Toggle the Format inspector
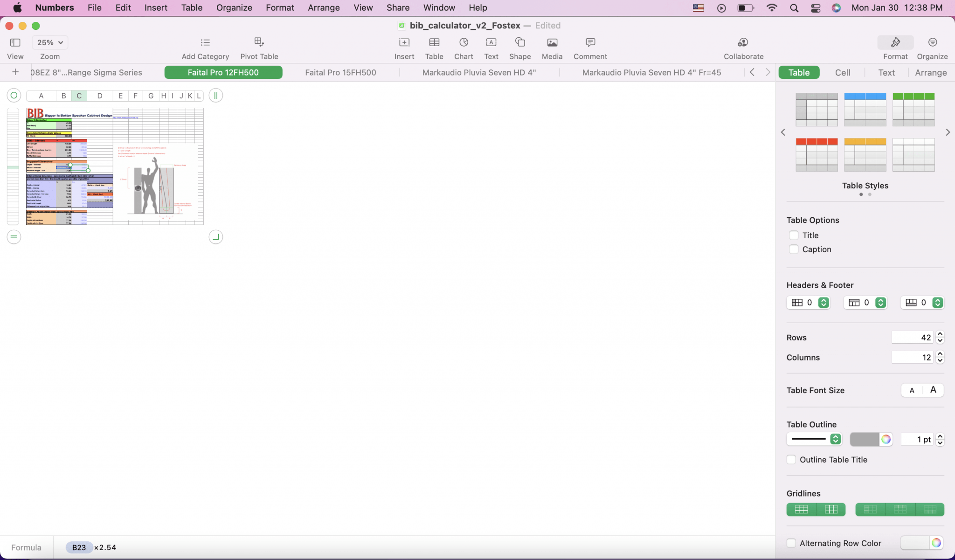 pos(895,42)
